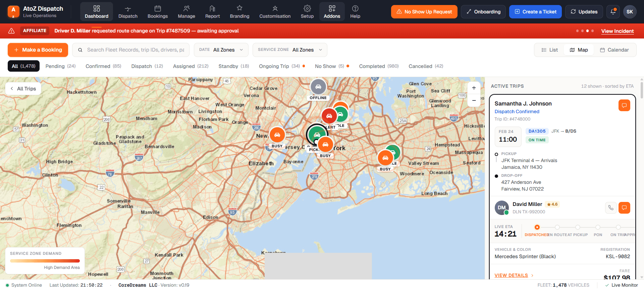Click the service zone demand gradient bar
644x291 pixels.
click(45, 261)
